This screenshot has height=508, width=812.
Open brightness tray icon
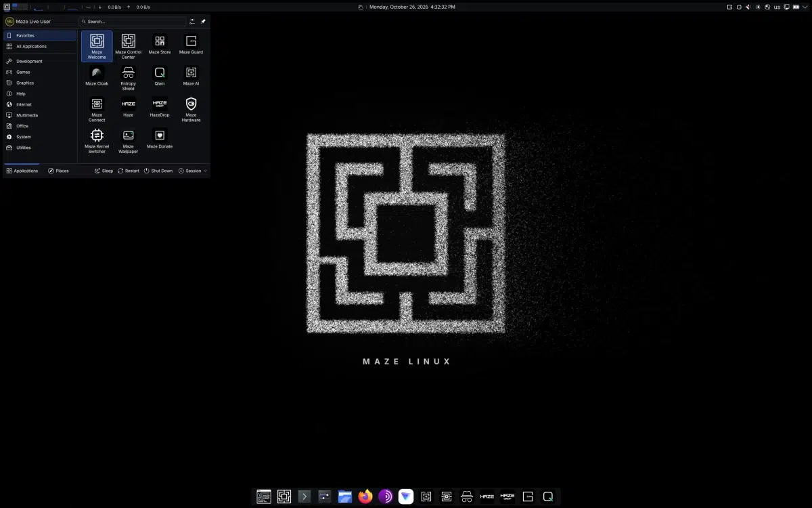[x=758, y=7]
